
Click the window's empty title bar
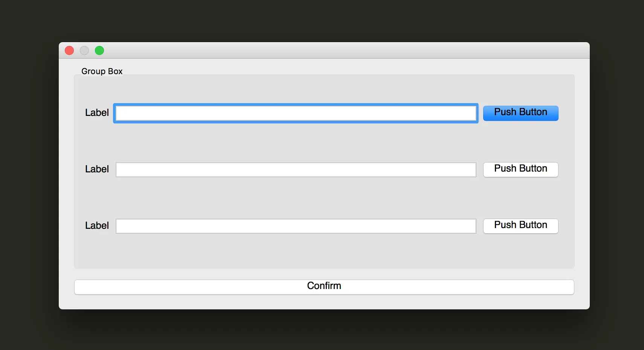point(324,50)
